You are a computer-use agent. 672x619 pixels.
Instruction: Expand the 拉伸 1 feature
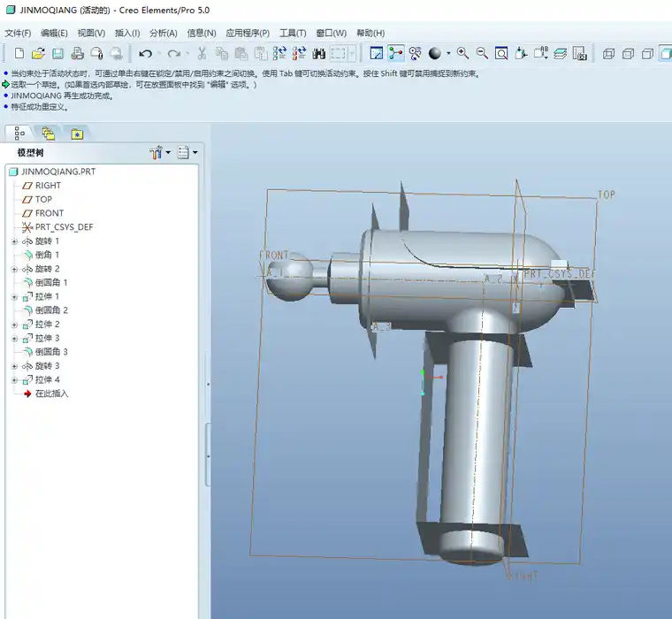pos(14,296)
